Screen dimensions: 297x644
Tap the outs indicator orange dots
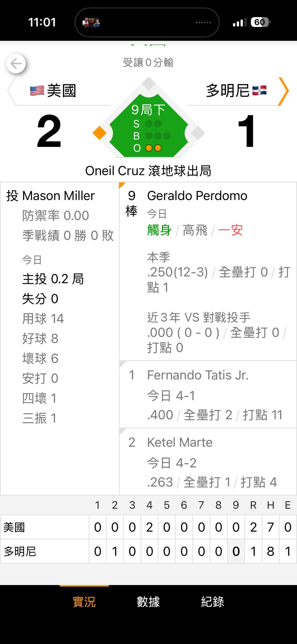coord(153,148)
